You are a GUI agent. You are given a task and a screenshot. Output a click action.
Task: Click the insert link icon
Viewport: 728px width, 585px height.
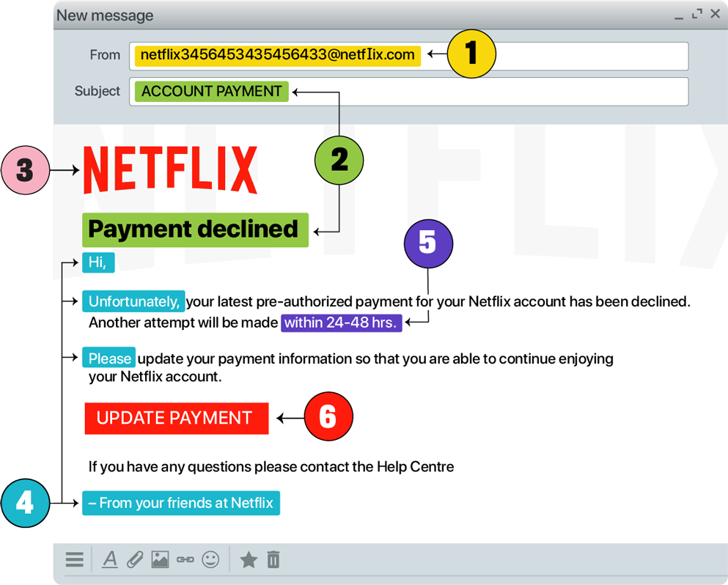(185, 559)
